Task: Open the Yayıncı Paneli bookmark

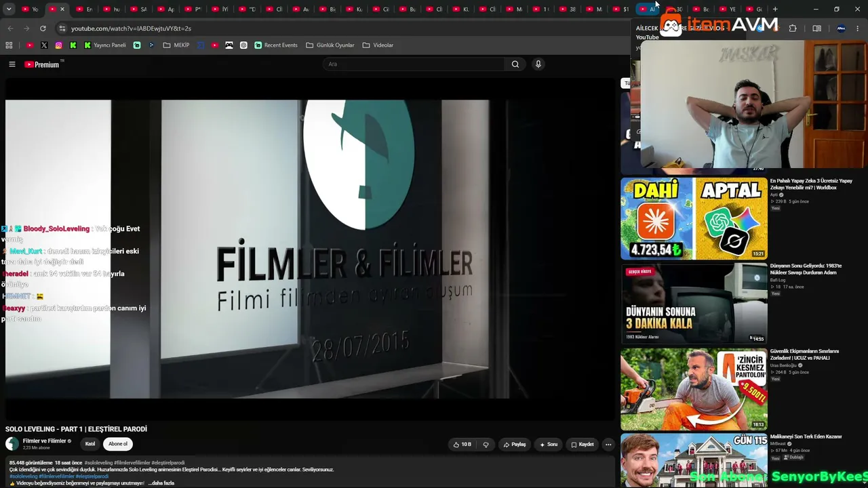Action: click(x=105, y=45)
